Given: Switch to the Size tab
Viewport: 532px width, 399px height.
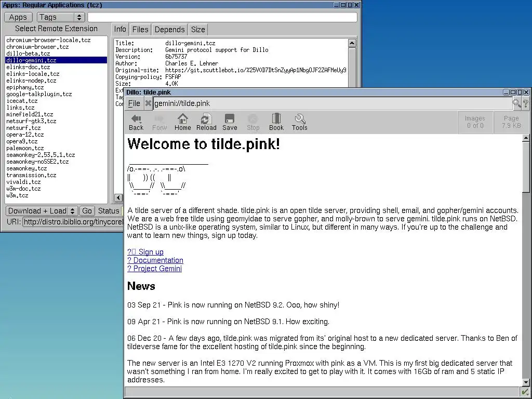Looking at the screenshot, I should tap(198, 30).
